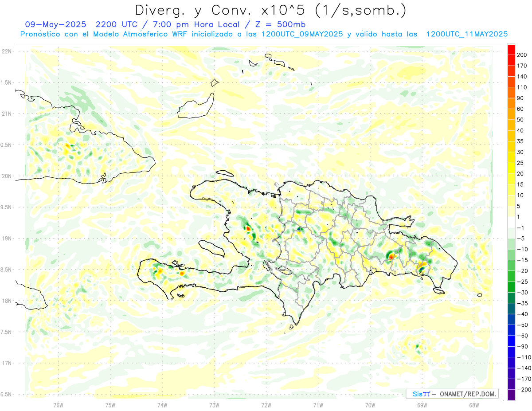This screenshot has height=411, width=532.
Task: Click the "76W" longitude label
Action: (x=58, y=405)
